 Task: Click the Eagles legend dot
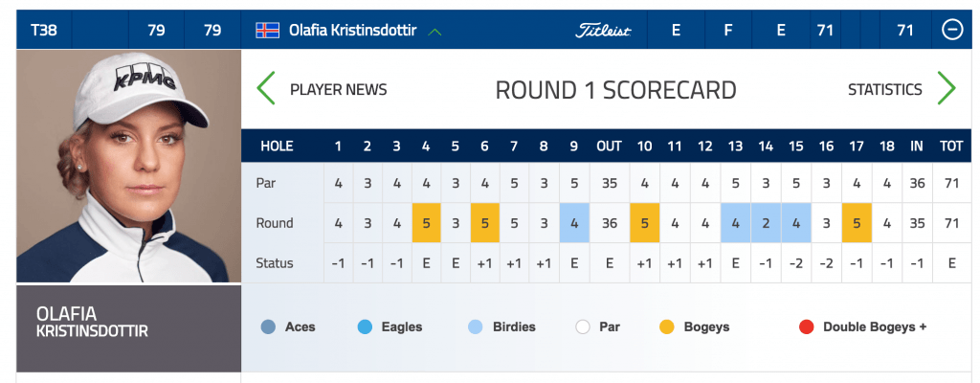(365, 327)
